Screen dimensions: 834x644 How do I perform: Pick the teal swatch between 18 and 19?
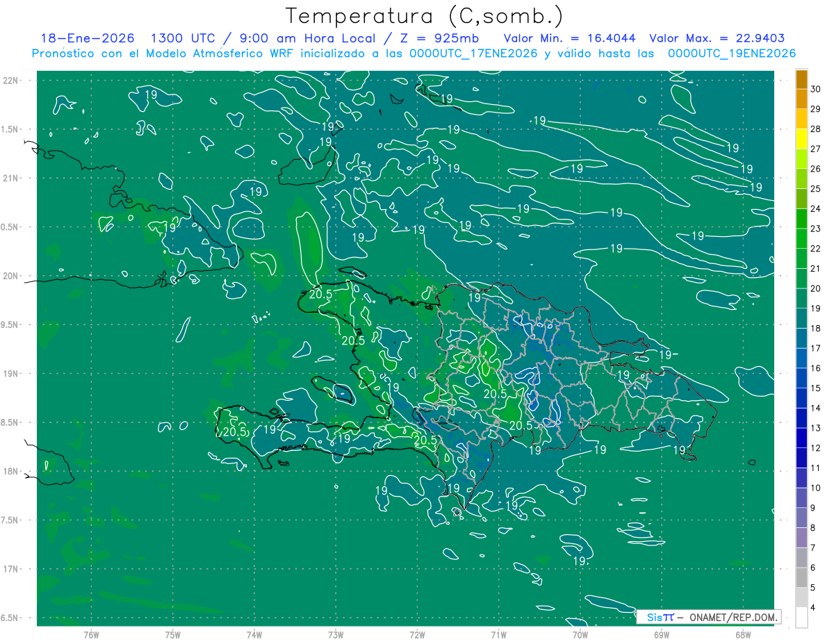[x=802, y=318]
